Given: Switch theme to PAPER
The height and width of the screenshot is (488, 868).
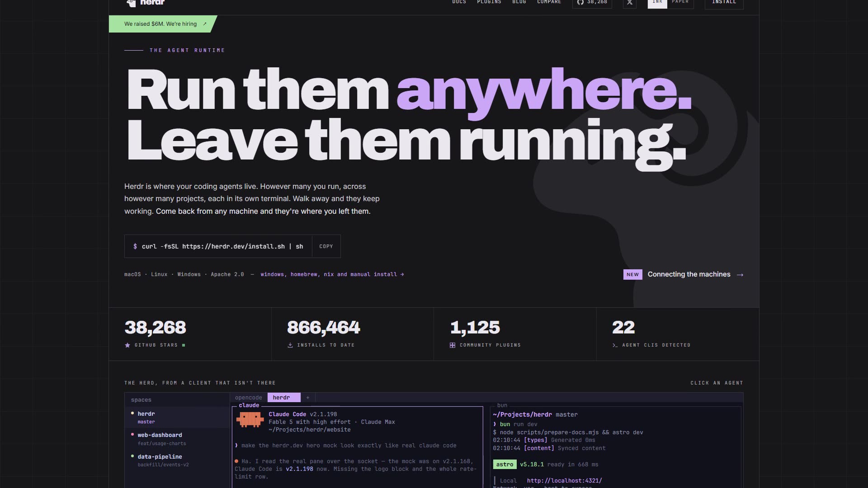Looking at the screenshot, I should 680,3.
